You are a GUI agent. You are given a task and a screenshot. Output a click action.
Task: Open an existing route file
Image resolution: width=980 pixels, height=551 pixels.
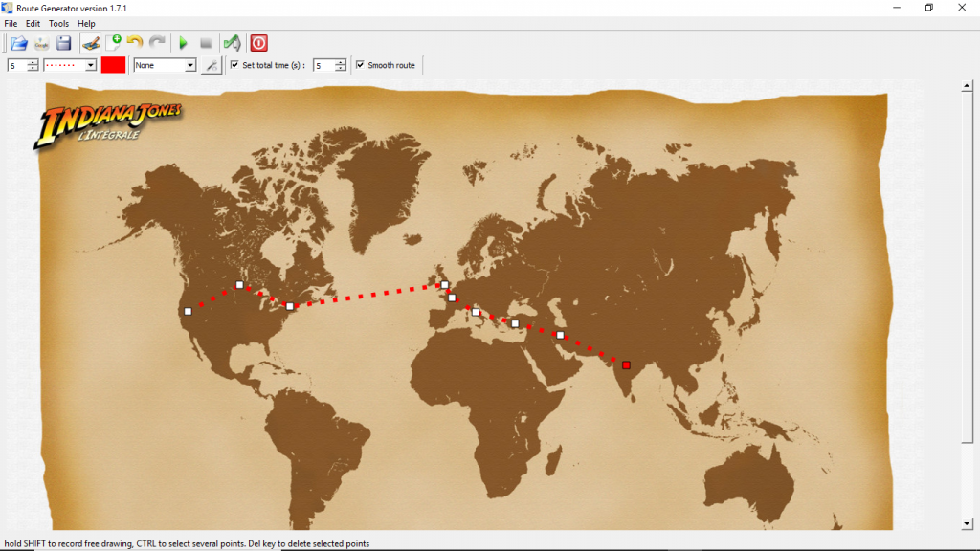click(x=17, y=42)
